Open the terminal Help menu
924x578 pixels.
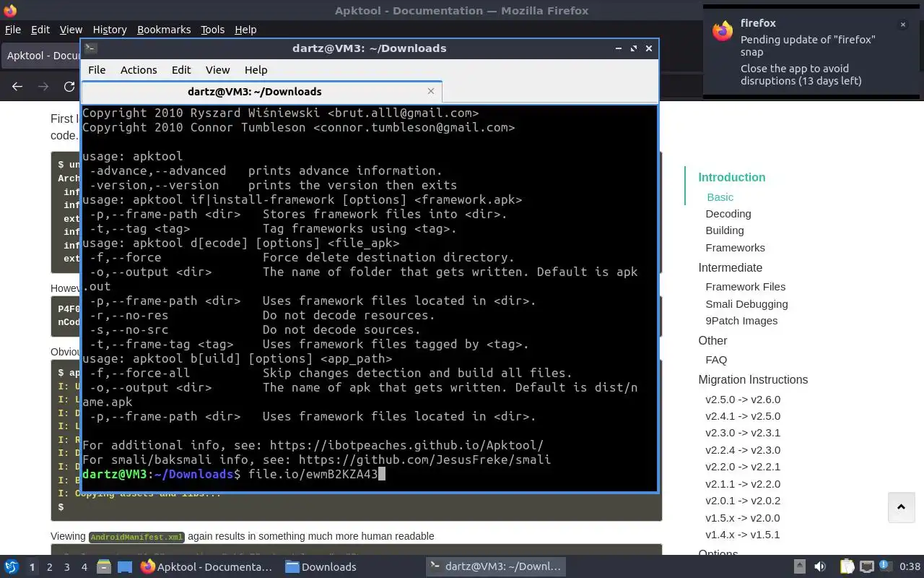[x=256, y=70]
